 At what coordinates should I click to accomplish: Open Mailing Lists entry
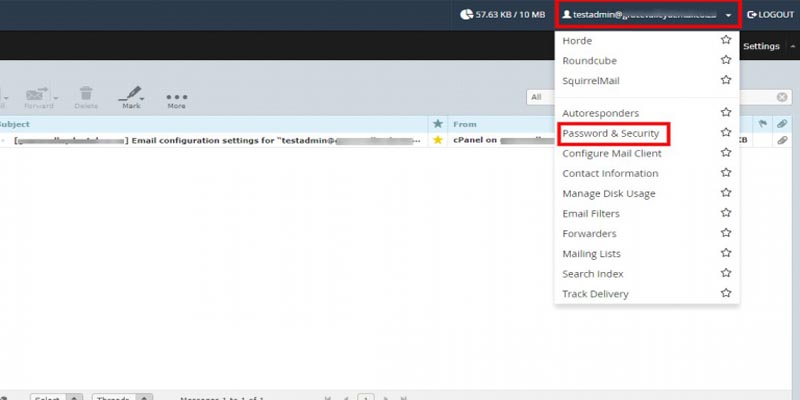(591, 254)
